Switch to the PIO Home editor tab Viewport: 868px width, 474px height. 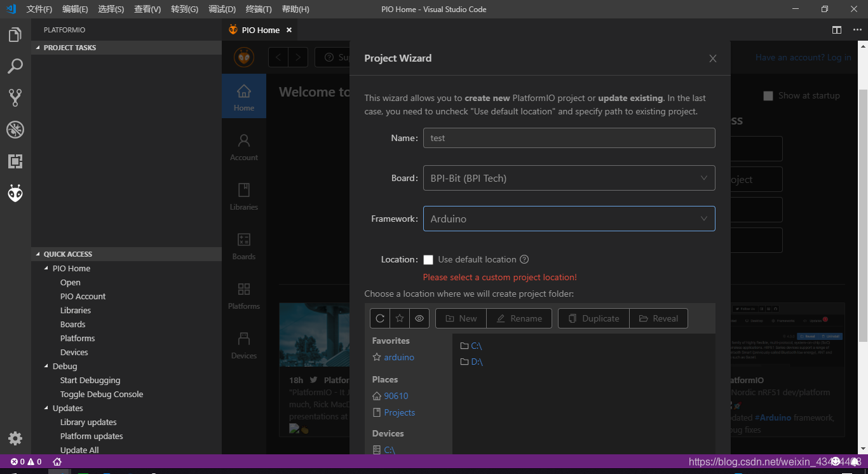click(x=261, y=30)
